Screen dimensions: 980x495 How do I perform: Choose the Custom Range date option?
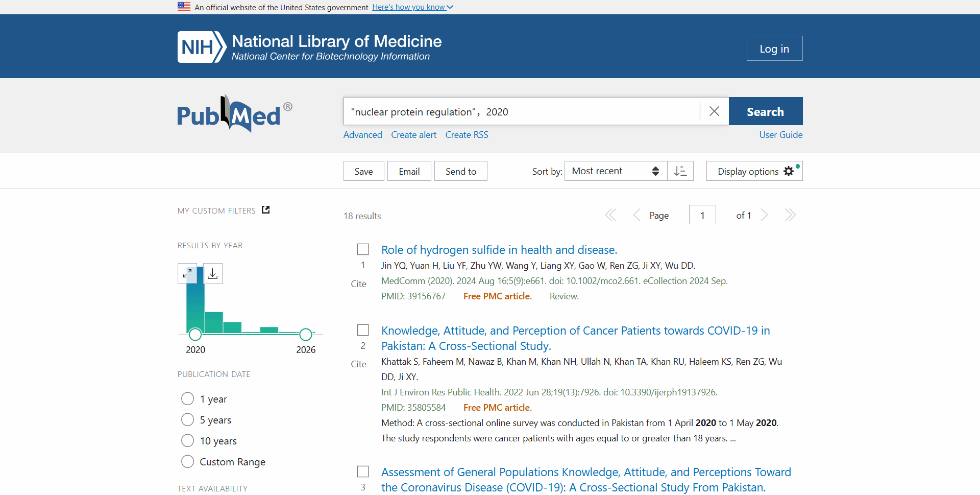tap(188, 462)
